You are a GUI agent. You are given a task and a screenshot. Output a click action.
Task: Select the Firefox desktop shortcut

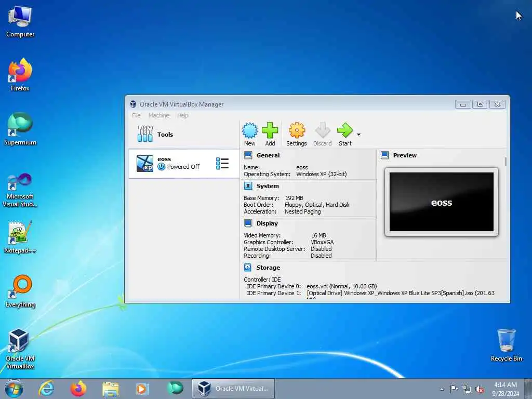point(20,75)
